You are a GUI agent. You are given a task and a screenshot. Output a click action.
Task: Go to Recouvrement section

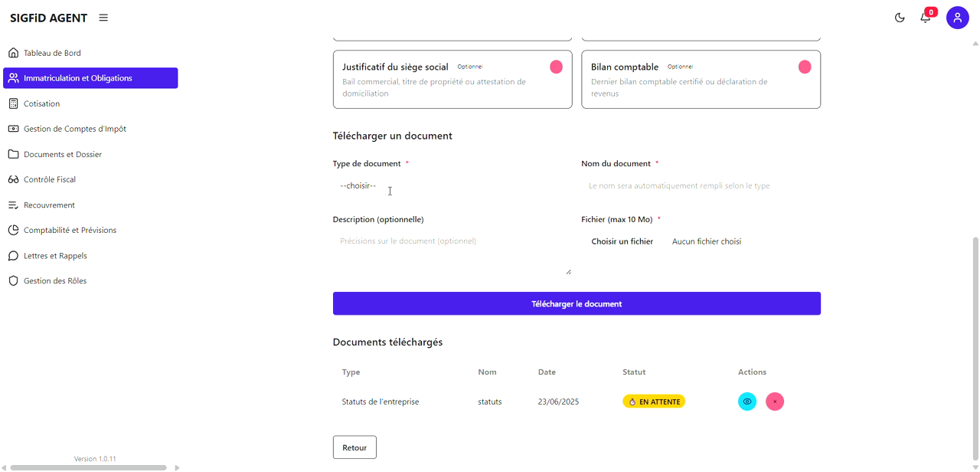pos(49,205)
